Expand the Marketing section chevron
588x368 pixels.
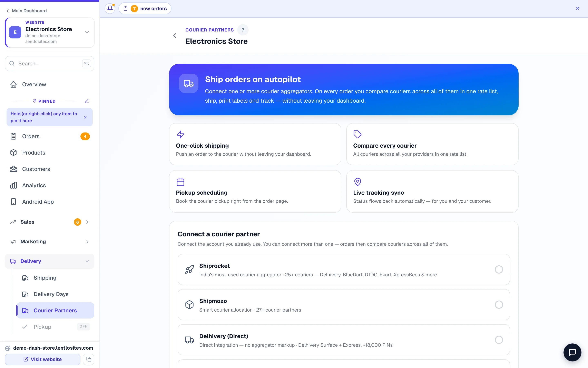[x=87, y=242]
